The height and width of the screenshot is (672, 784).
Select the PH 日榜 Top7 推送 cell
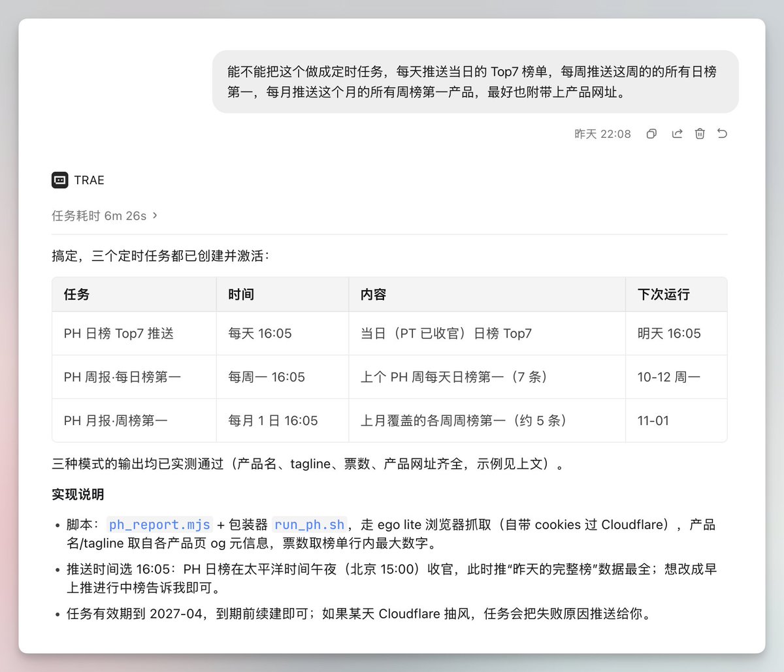pyautogui.click(x=135, y=334)
